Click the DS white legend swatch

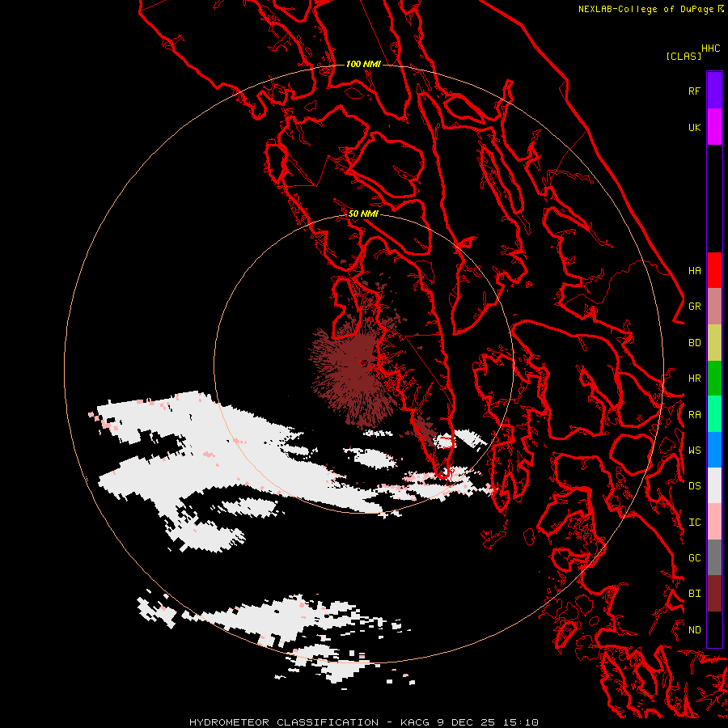[x=714, y=485]
